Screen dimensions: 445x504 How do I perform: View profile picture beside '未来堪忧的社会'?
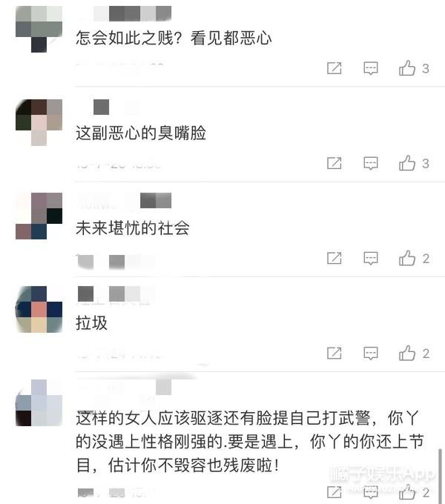[39, 216]
